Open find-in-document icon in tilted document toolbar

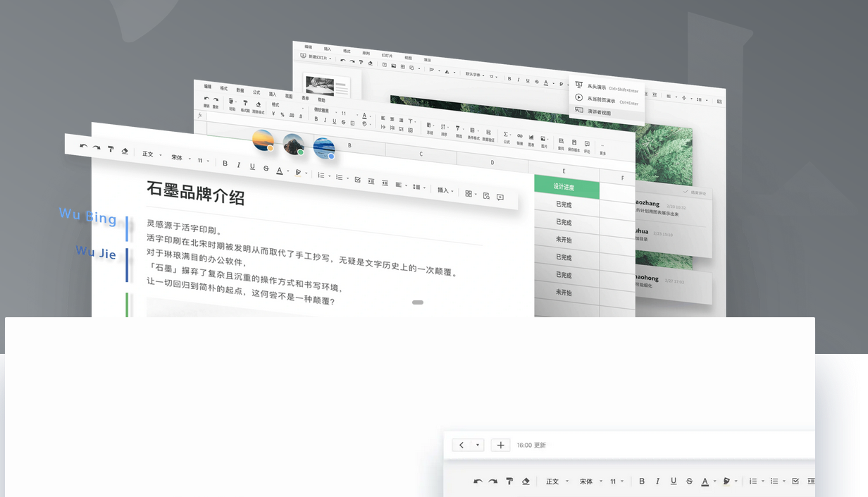[486, 195]
